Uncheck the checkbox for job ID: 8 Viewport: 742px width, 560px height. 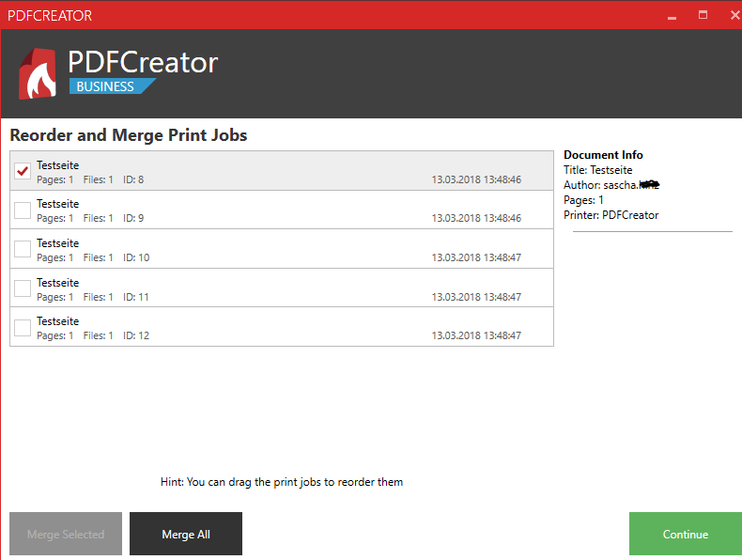[x=23, y=171]
